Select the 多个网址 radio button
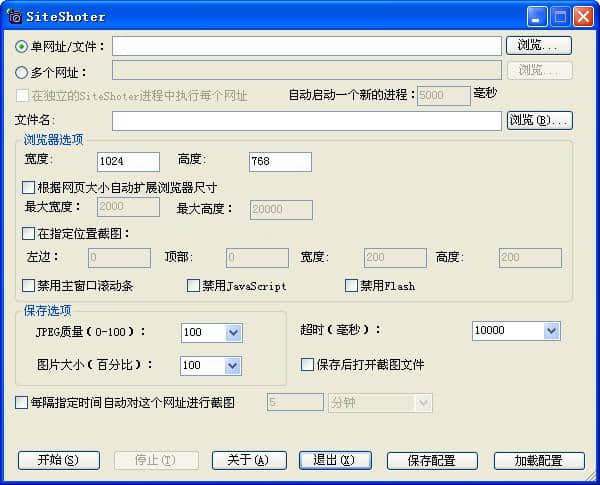This screenshot has height=485, width=600. click(22, 71)
